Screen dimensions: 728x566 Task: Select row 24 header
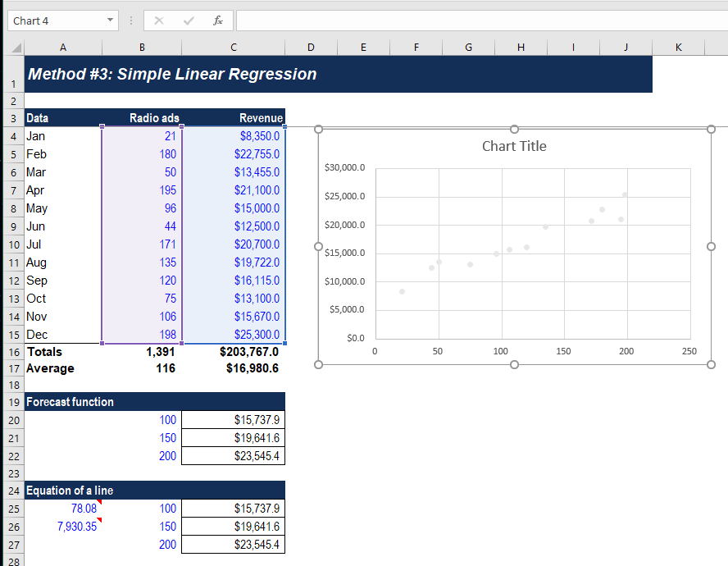pos(13,491)
